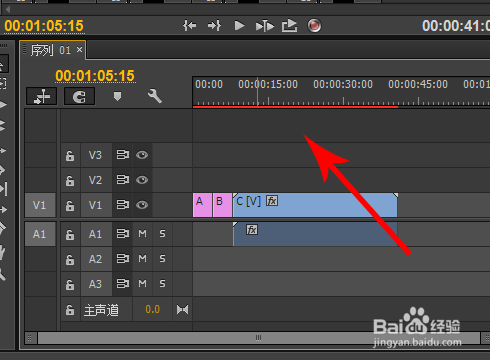Click timeline ruler at 00:00:15:00
This screenshot has height=360, width=490.
coord(268,84)
